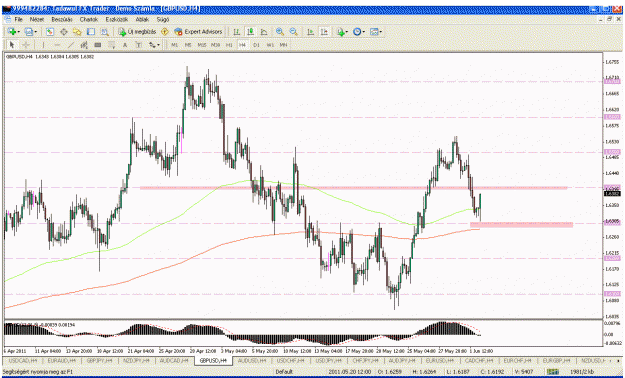This screenshot has height=378, width=625.
Task: Expand the new chart dropdown arrow
Action: pos(19,32)
